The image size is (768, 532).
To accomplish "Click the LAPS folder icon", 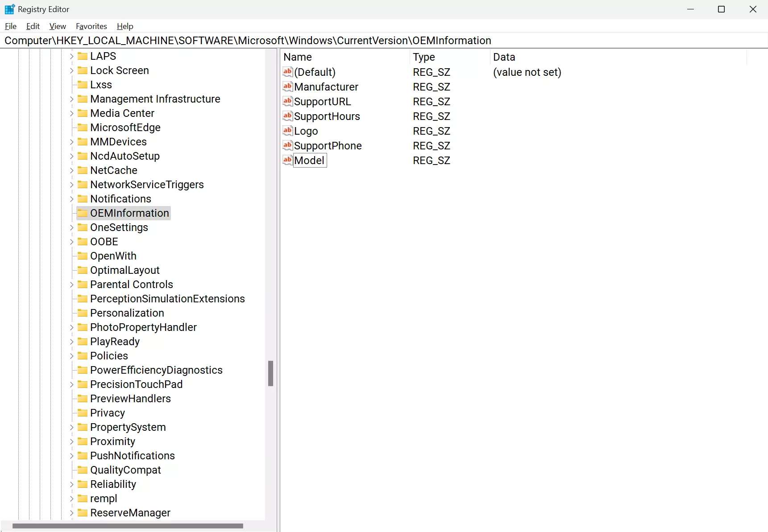I will coord(83,56).
